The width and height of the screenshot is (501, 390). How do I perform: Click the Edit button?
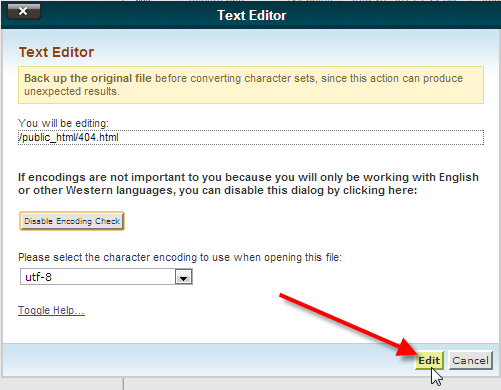429,360
